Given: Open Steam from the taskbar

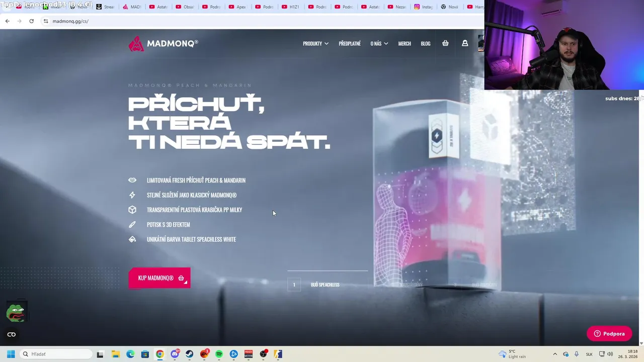Looking at the screenshot, I should coord(189,354).
